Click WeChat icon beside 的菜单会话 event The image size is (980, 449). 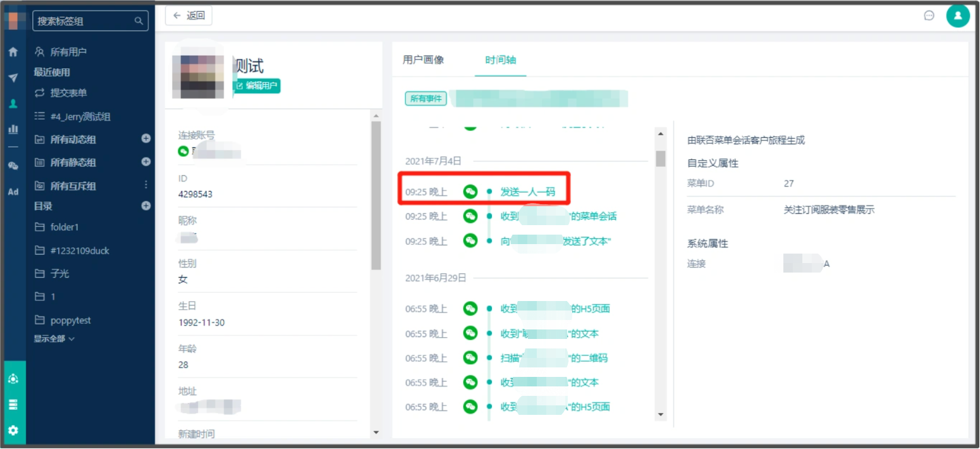tap(470, 216)
